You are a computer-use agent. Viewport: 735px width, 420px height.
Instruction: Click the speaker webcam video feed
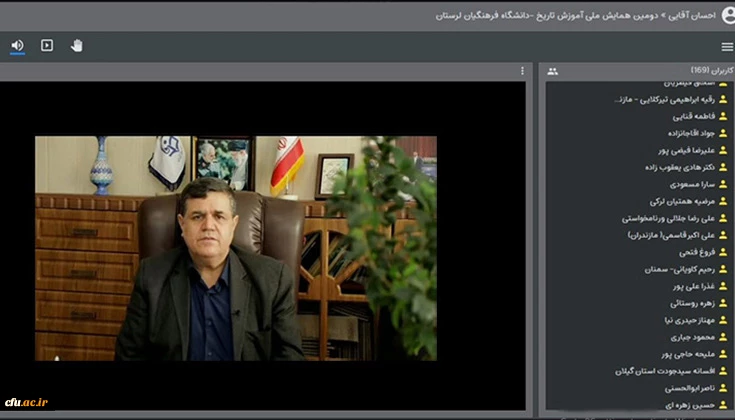click(x=236, y=248)
